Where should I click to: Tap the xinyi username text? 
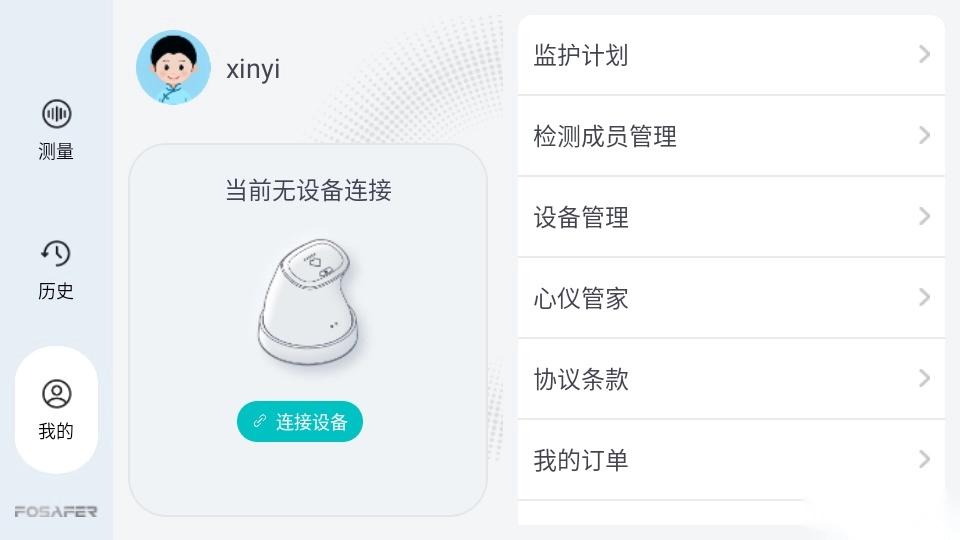(253, 69)
